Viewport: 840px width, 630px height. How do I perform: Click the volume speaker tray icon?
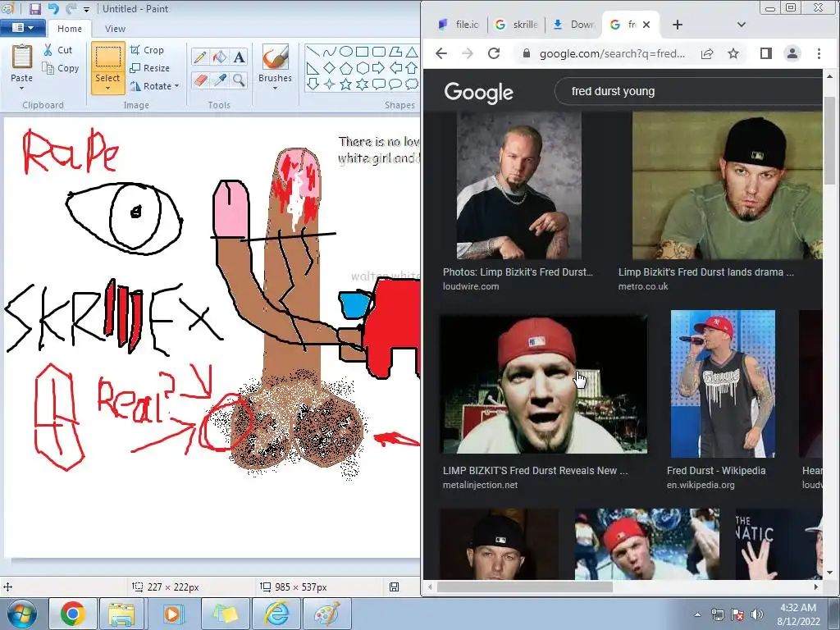pos(756,614)
